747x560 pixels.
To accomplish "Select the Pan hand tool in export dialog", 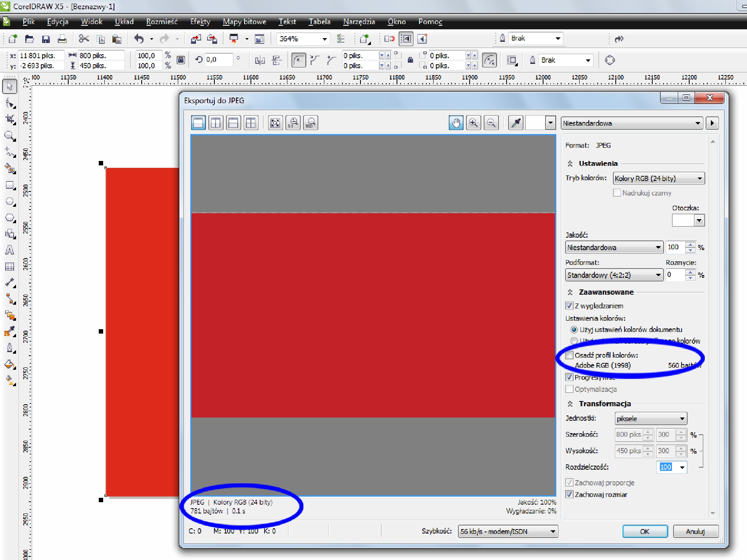I will 456,123.
